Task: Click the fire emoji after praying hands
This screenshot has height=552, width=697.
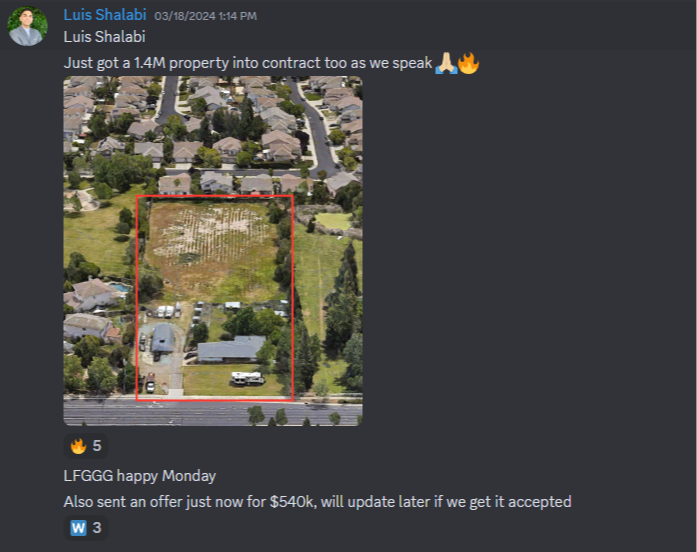Action: (x=469, y=63)
